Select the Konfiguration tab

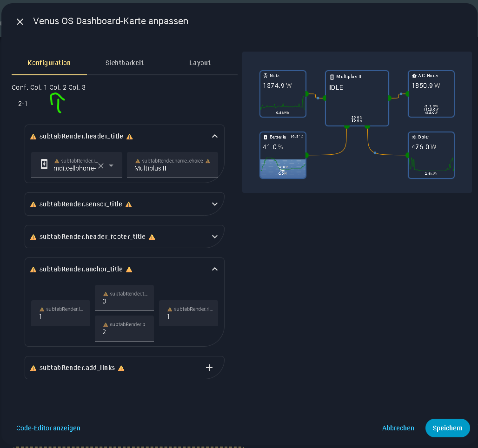click(x=49, y=63)
